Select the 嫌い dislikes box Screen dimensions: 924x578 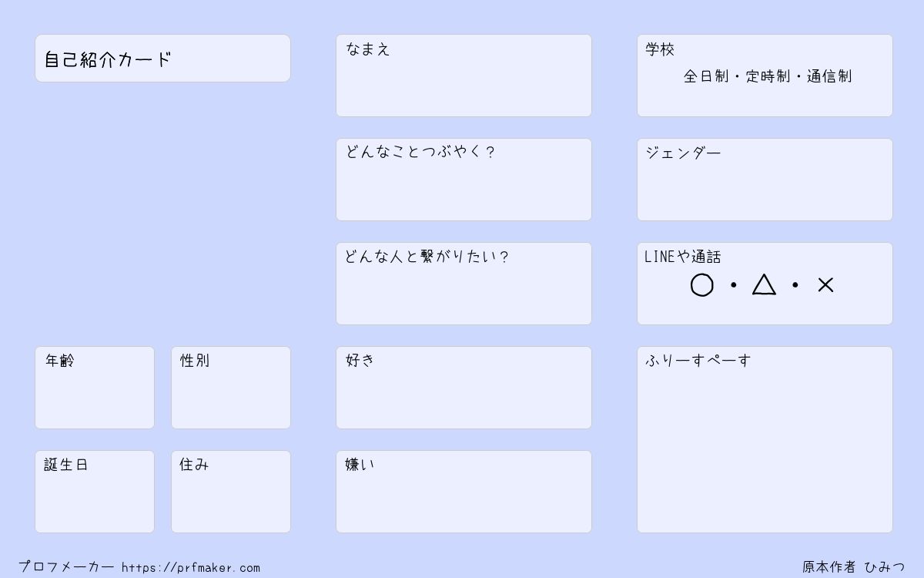tap(464, 492)
